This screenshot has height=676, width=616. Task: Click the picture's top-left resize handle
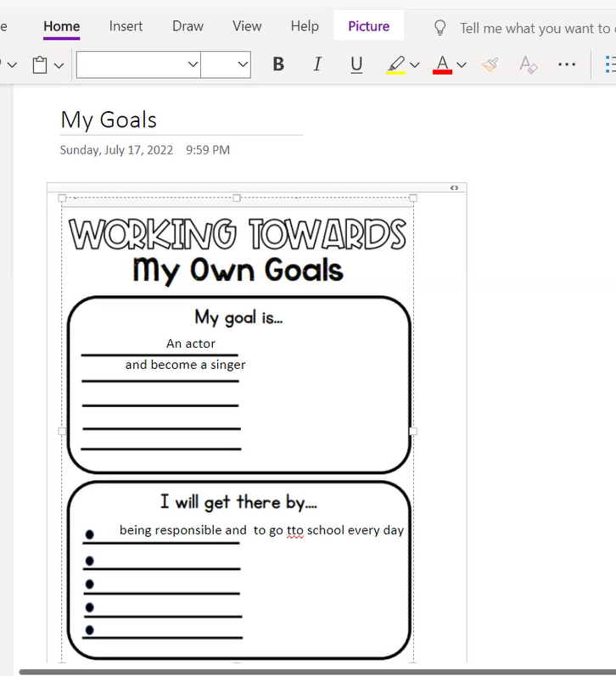62,198
